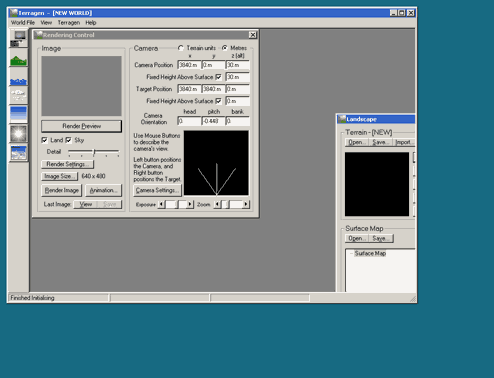
Task: Increase Exposure with right arrow
Action: [190, 204]
